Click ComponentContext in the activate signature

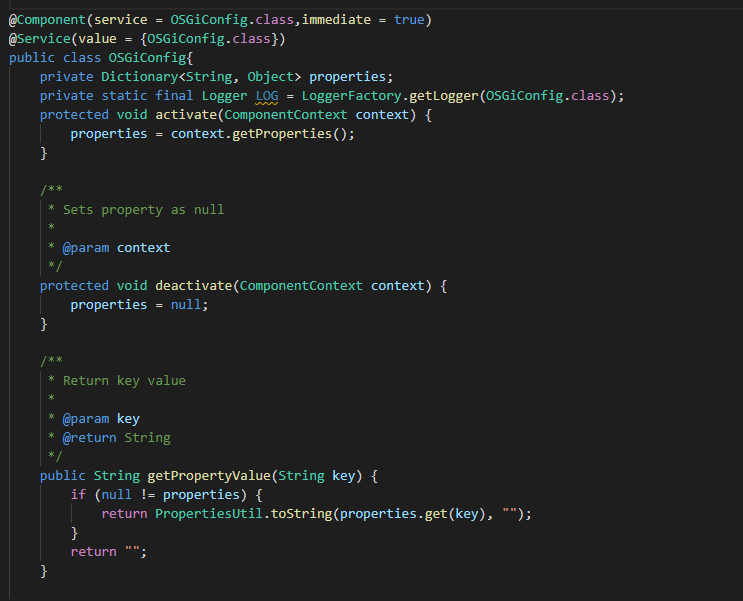[286, 115]
